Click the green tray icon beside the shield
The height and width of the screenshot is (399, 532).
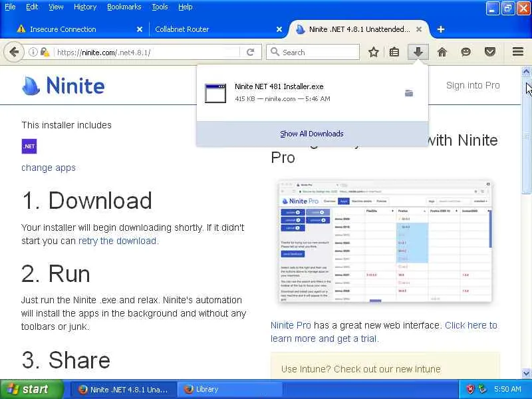[x=481, y=389]
